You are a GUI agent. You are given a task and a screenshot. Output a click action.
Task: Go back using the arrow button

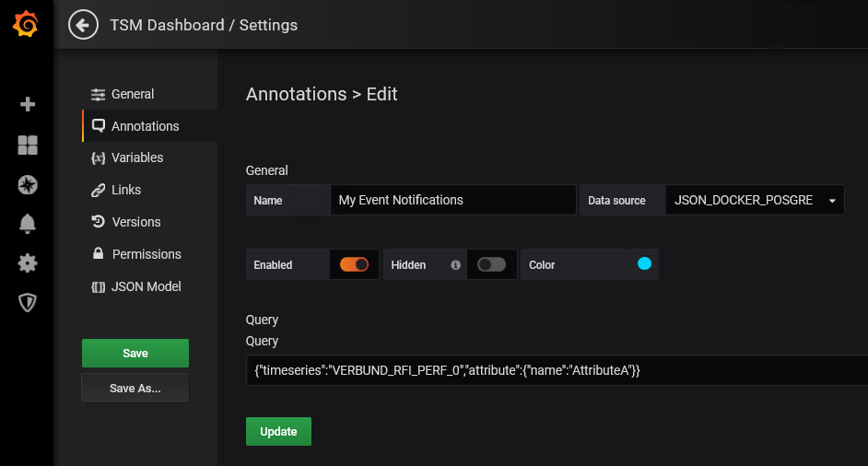pyautogui.click(x=83, y=25)
